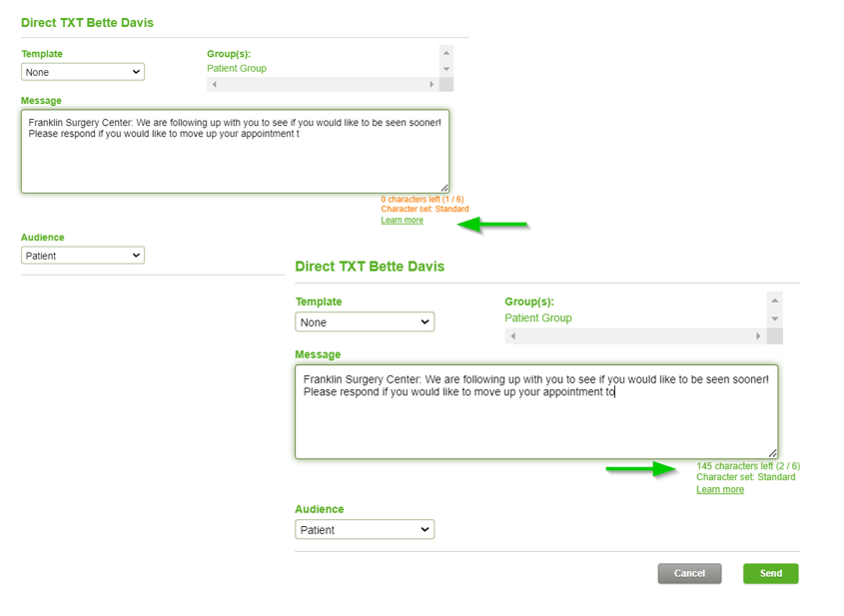
Task: Expand the lower Audience Patient dropdown
Action: tap(365, 530)
